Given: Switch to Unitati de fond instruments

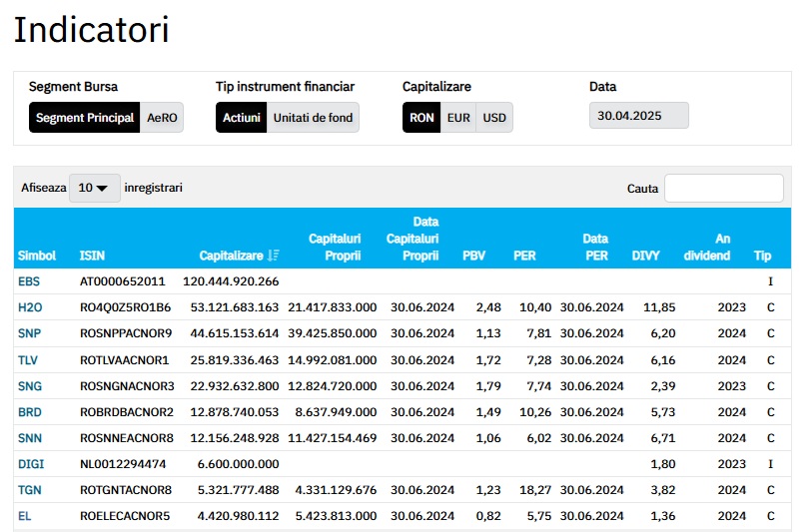Looking at the screenshot, I should [x=313, y=118].
